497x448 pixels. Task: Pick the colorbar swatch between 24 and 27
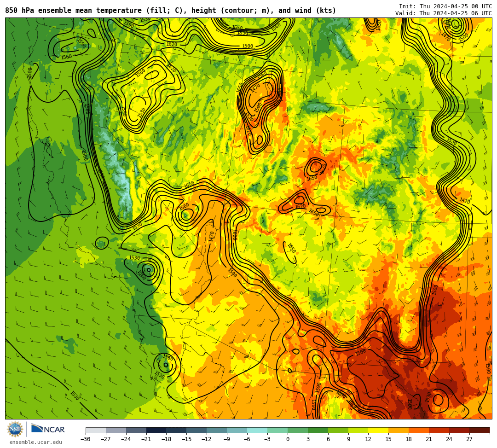[x=460, y=430]
